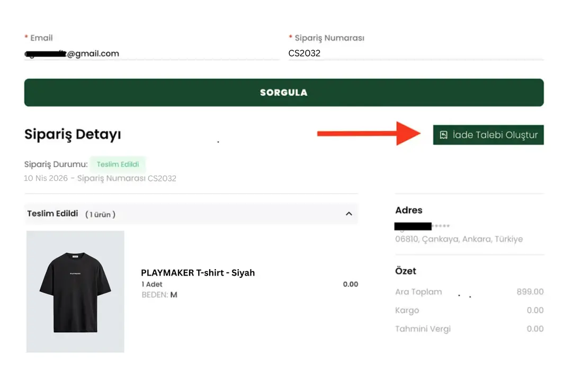Viewport: 572px width, 392px height.
Task: Collapse the Teslim Edildi section chevron
Action: [348, 214]
